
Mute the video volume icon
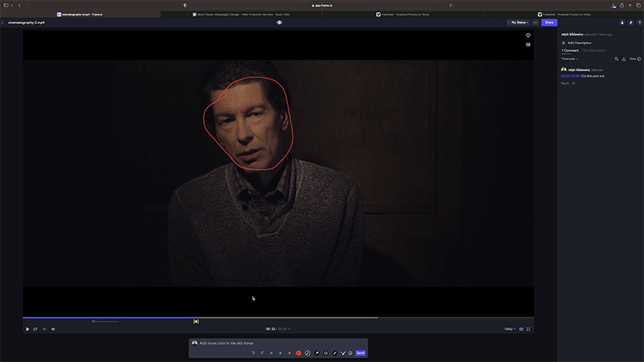coord(53,329)
